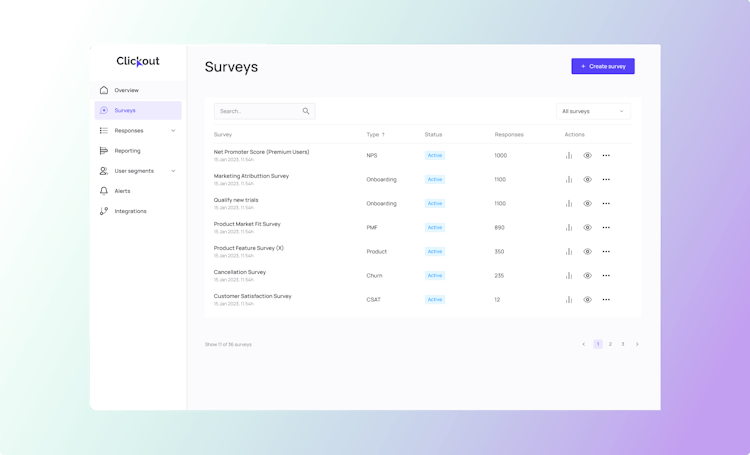This screenshot has width=750, height=455.
Task: Open the All surveys filter dropdown
Action: [x=593, y=111]
